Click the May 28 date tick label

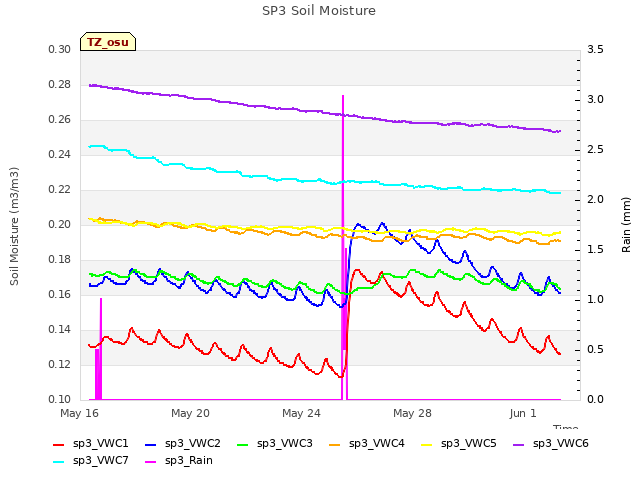412,413
